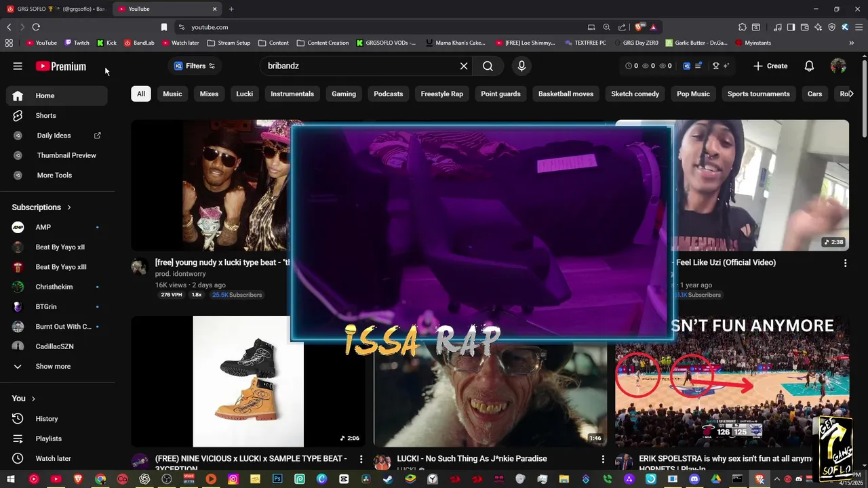
Task: Select the All filter chip
Action: tap(141, 94)
